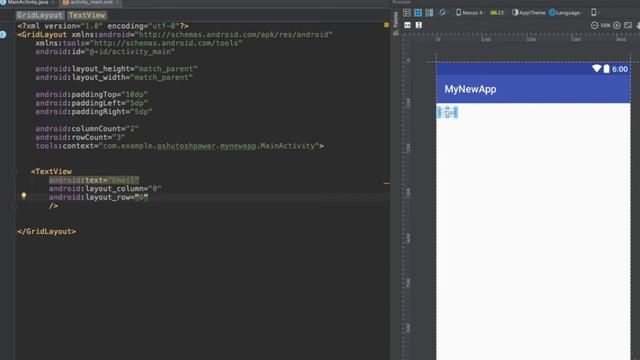Click the related class gutter icon beside GridLayout
640x360 pixels.
[3, 35]
